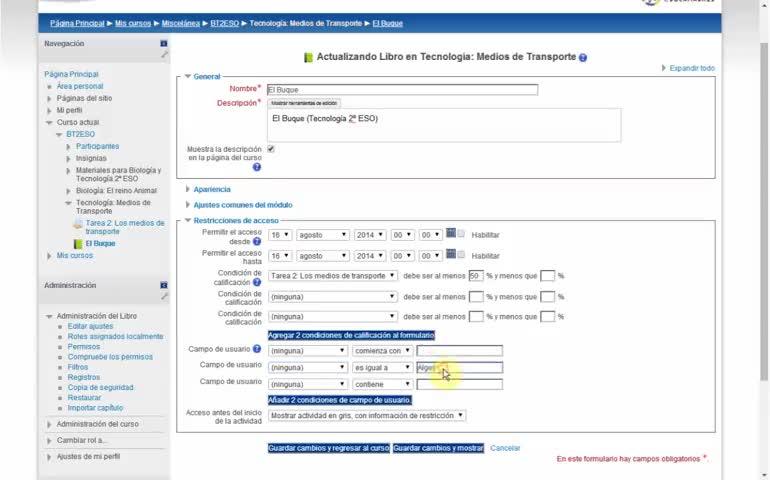Screen dimensions: 770x480
Task: Click the first Campo de usuario value field
Action: [459, 351]
